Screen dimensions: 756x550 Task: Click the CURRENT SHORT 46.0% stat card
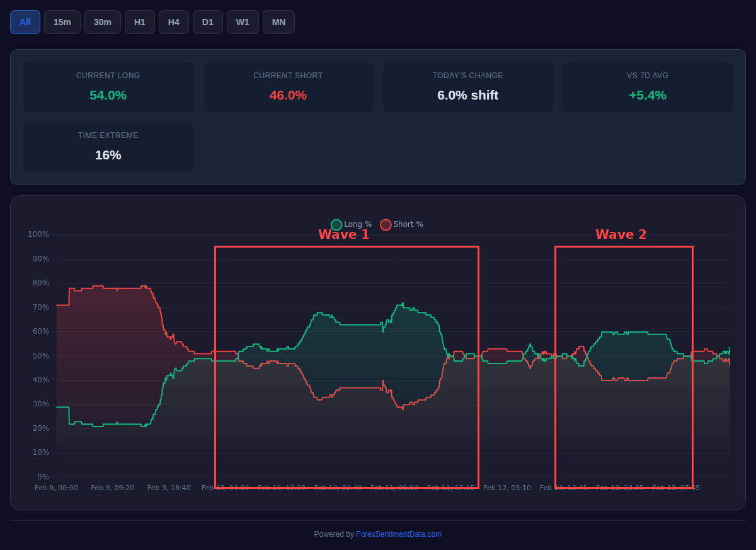click(288, 86)
